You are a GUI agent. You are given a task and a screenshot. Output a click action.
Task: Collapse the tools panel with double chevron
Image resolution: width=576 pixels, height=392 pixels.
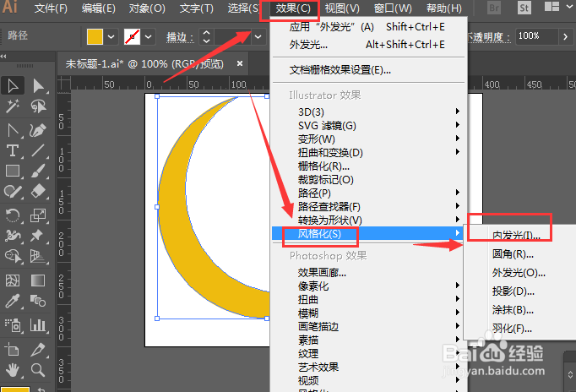click(x=3, y=57)
